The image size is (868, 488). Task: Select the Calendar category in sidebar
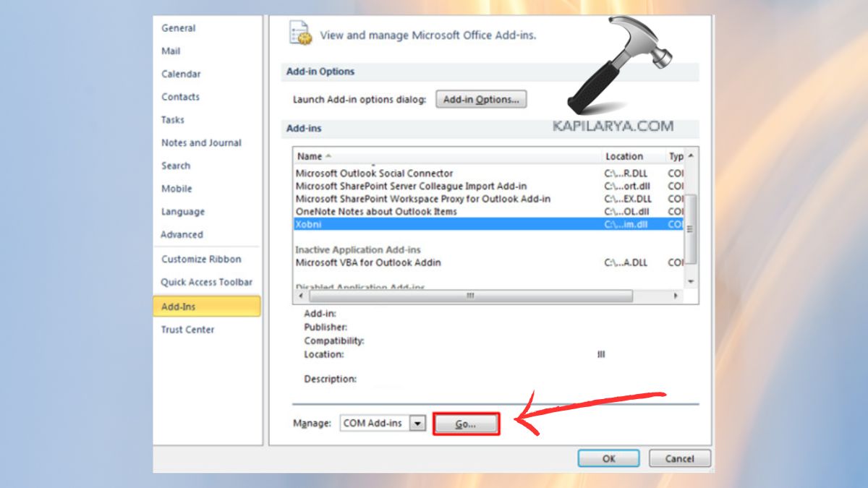pyautogui.click(x=180, y=74)
